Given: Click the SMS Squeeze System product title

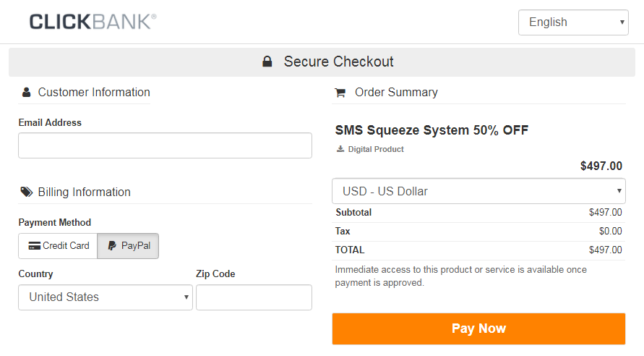Looking at the screenshot, I should click(432, 131).
